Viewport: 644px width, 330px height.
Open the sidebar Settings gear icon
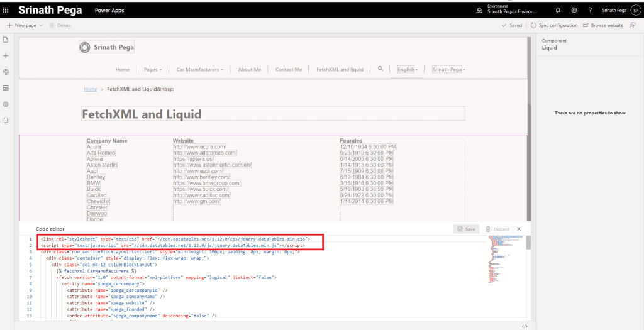6,104
